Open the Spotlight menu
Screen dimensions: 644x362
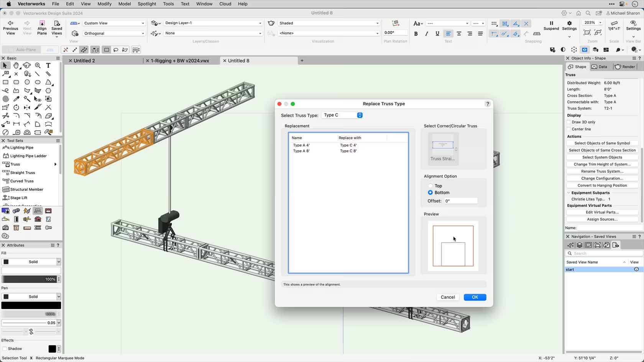click(147, 4)
